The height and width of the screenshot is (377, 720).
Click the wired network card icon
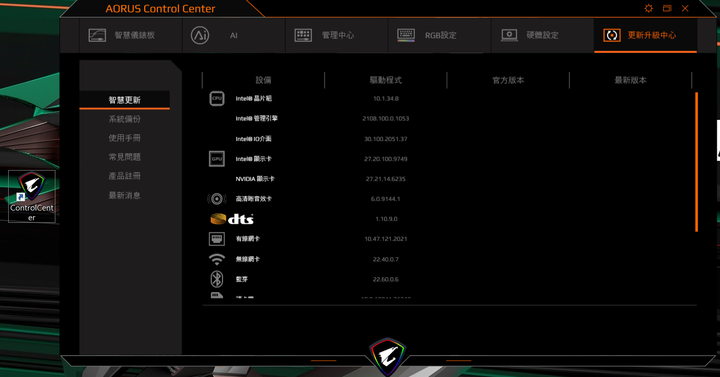(x=217, y=239)
